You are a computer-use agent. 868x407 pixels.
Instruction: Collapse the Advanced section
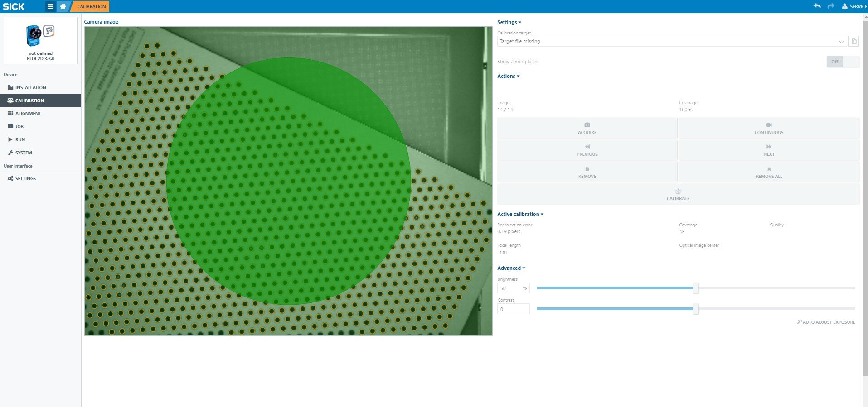click(x=511, y=268)
